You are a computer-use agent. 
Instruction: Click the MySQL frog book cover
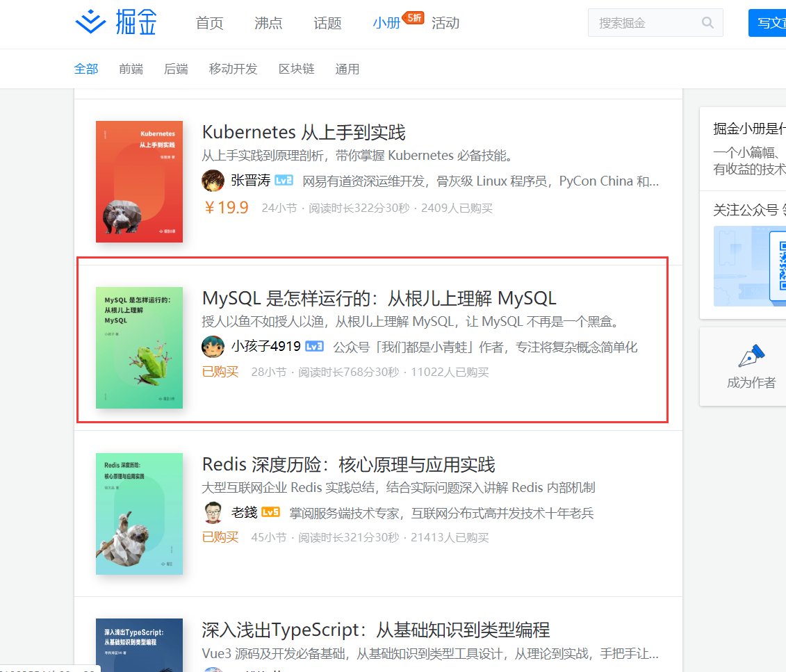pos(140,347)
